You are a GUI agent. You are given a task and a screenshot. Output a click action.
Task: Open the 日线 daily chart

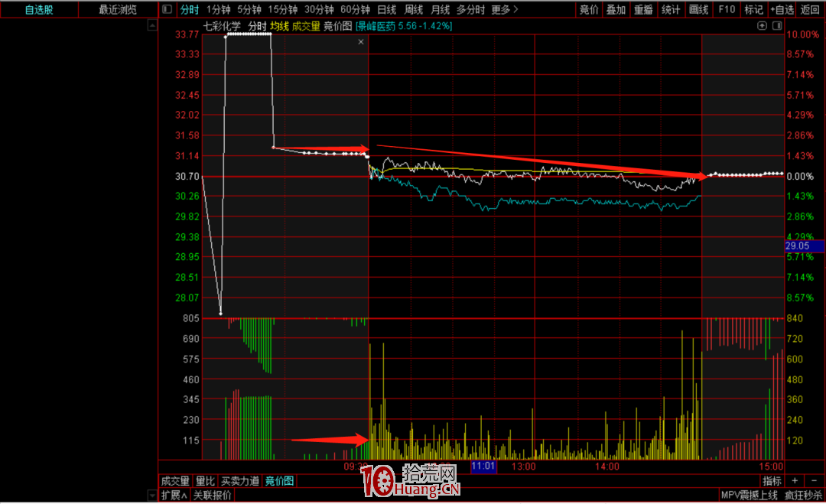[x=387, y=9]
